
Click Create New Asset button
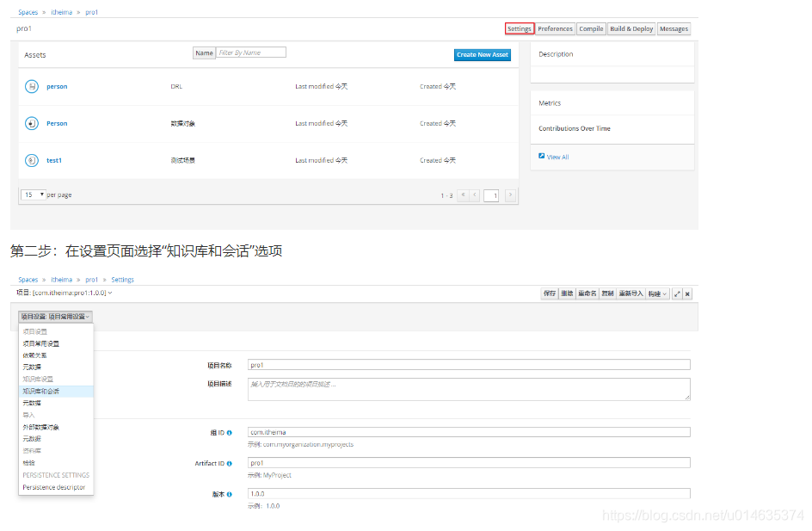click(482, 55)
